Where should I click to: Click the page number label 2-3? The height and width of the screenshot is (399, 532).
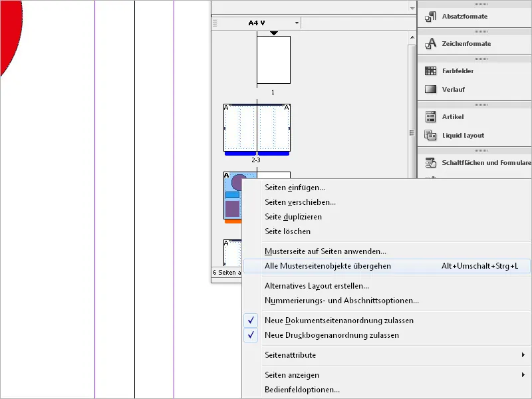(x=256, y=160)
